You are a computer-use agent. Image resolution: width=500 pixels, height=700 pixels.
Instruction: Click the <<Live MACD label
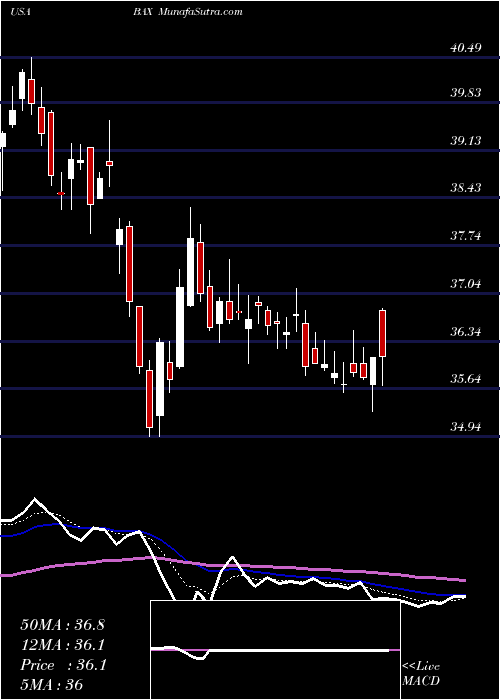(421, 673)
